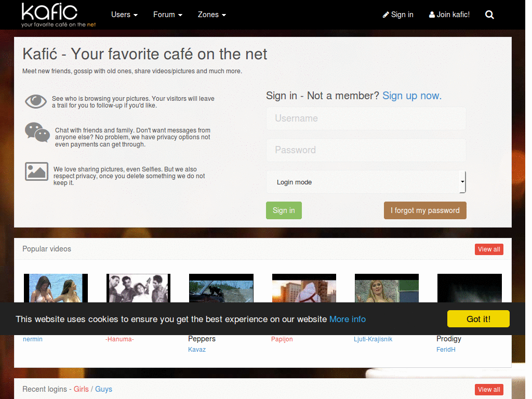Viewport: 532px width, 399px height.
Task: Open Join kafic! in the top navigation
Action: 449,15
